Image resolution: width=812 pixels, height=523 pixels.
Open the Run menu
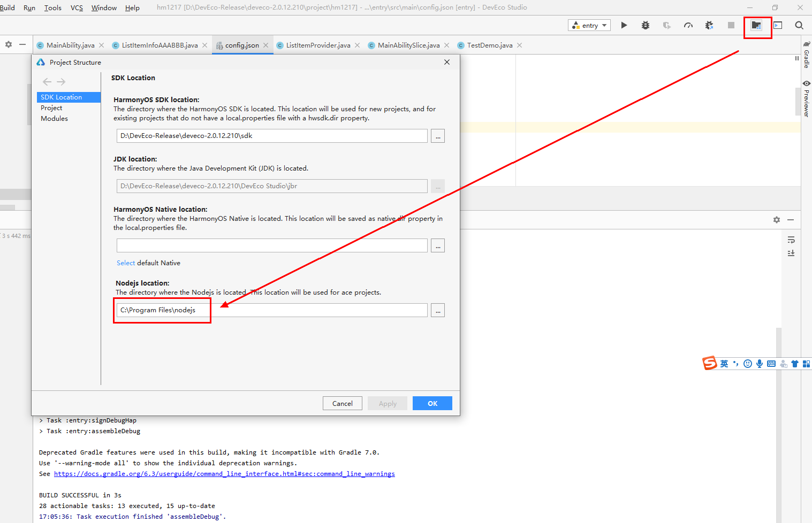[29, 7]
